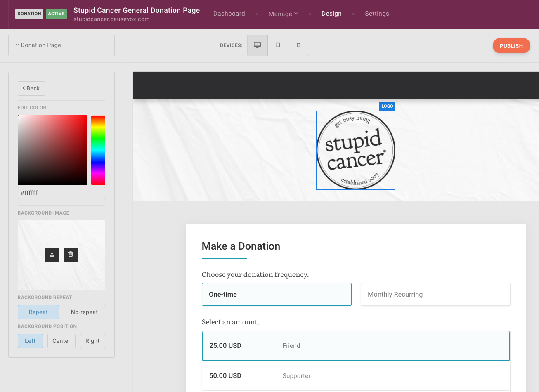Go Back from the color editor
Screen dimensions: 539x392
31,88
